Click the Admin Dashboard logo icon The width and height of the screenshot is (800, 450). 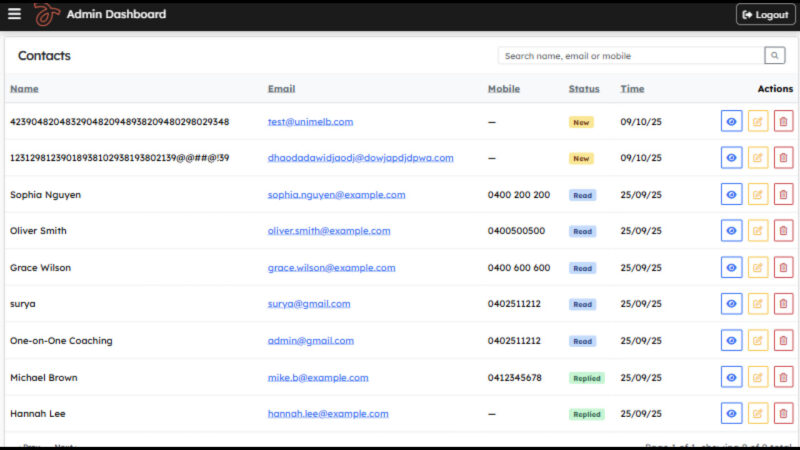point(46,14)
